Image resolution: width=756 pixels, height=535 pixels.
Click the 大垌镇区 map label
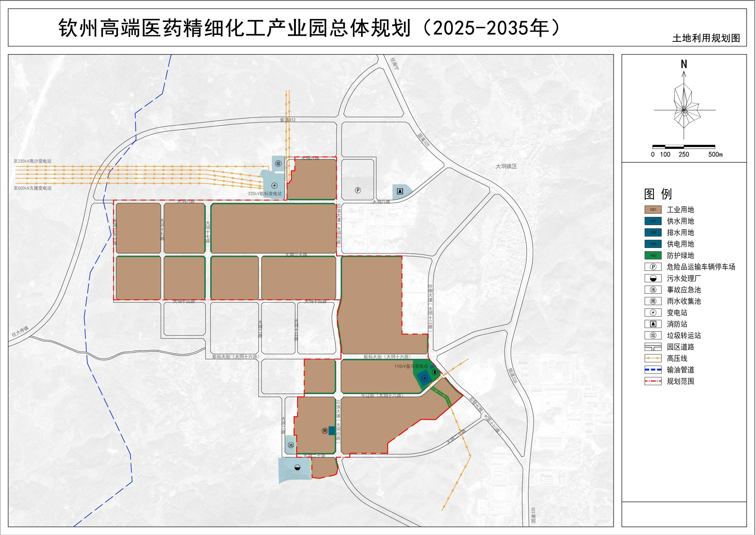pyautogui.click(x=506, y=167)
